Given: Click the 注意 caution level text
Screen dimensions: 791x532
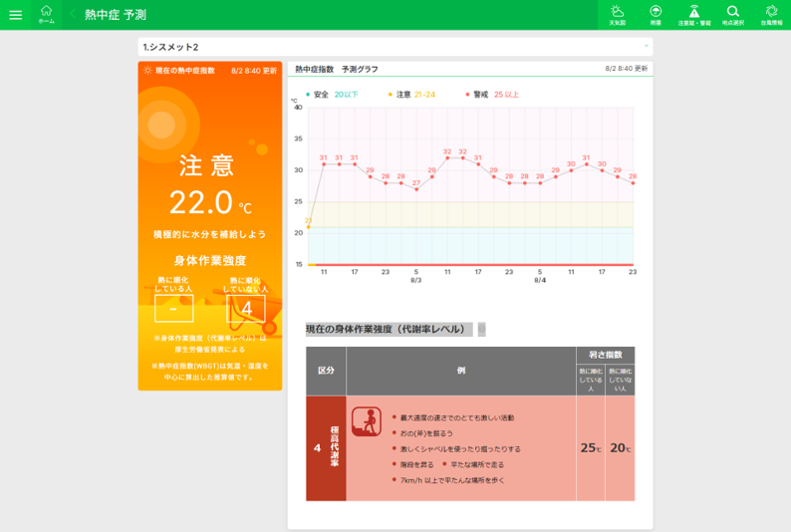Looking at the screenshot, I should click(207, 165).
